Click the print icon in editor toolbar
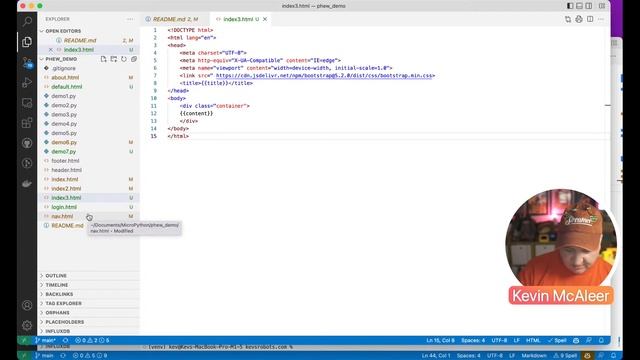The height and width of the screenshot is (360, 640). click(x=579, y=19)
